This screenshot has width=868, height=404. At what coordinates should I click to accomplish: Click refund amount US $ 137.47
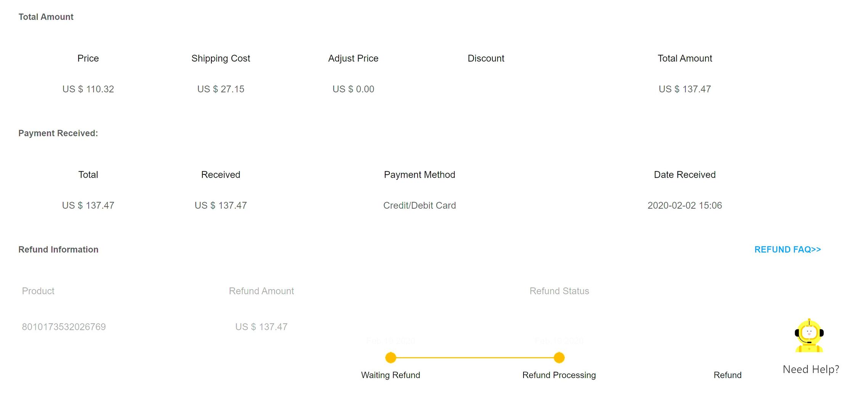point(261,327)
